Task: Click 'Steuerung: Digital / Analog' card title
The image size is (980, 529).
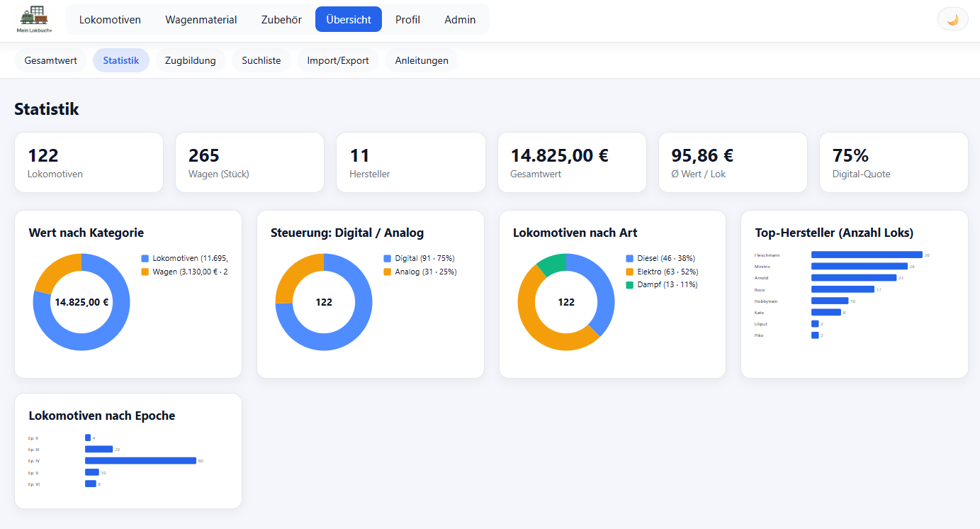Action: pyautogui.click(x=347, y=233)
